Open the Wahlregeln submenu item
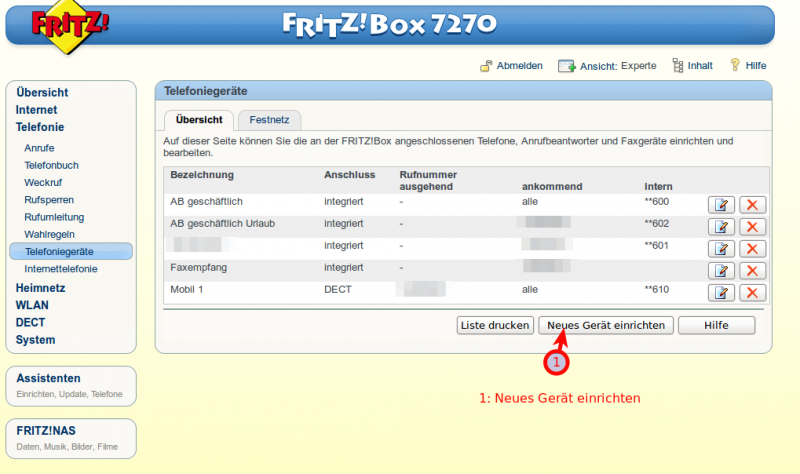 pyautogui.click(x=49, y=235)
